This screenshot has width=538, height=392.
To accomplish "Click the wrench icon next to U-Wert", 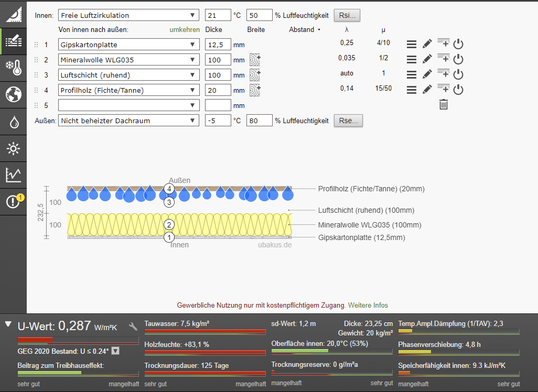I will (x=133, y=326).
